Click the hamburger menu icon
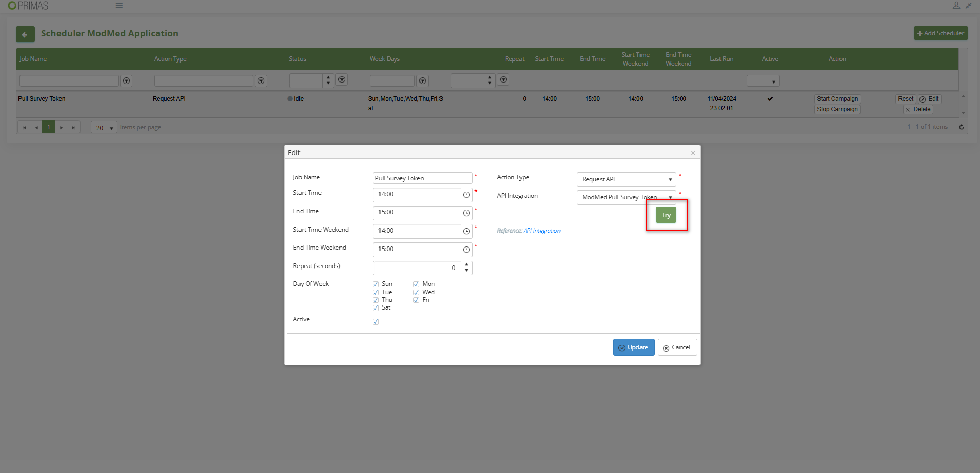 click(119, 6)
